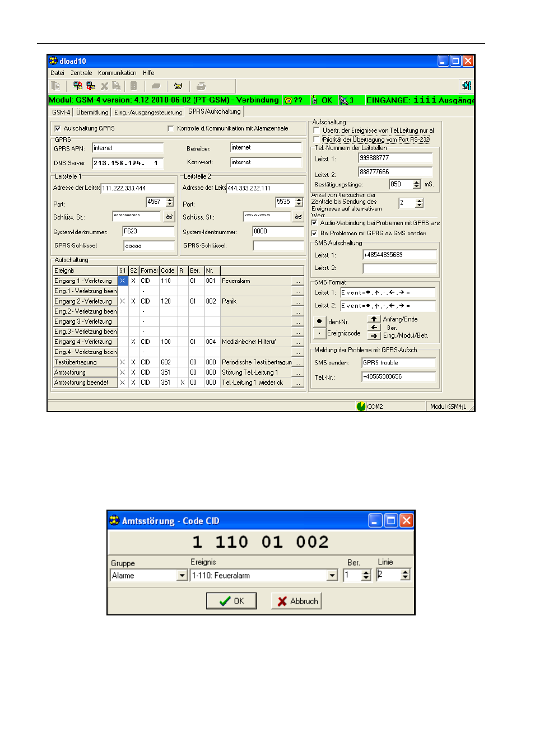Screen dimensions: 535x756
Task: Click the write-to-module toolbar icon
Action: [91, 86]
